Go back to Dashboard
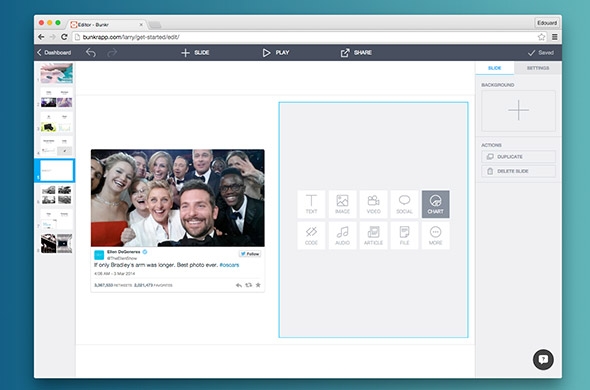Screen dimensions: 590x390 point(54,53)
